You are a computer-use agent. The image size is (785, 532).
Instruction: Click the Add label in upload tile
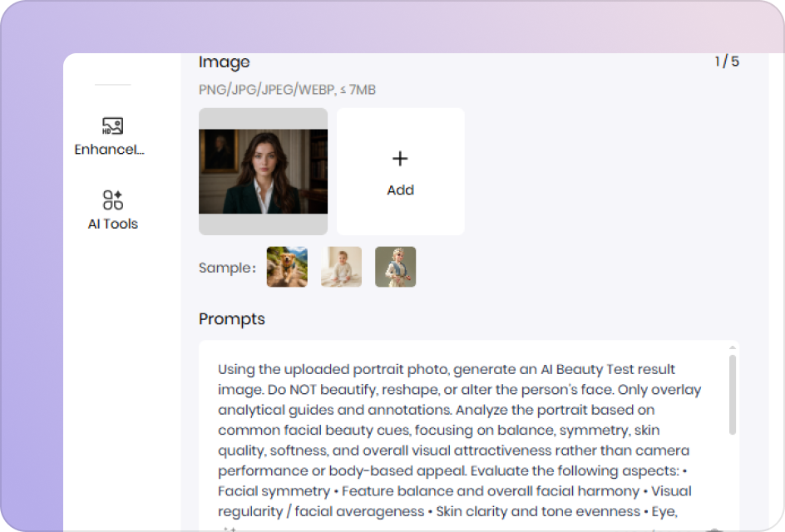click(401, 190)
